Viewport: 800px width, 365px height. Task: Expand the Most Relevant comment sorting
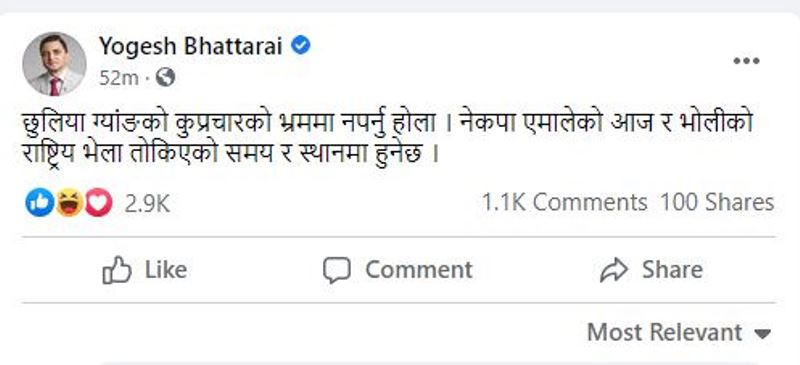click(x=679, y=333)
